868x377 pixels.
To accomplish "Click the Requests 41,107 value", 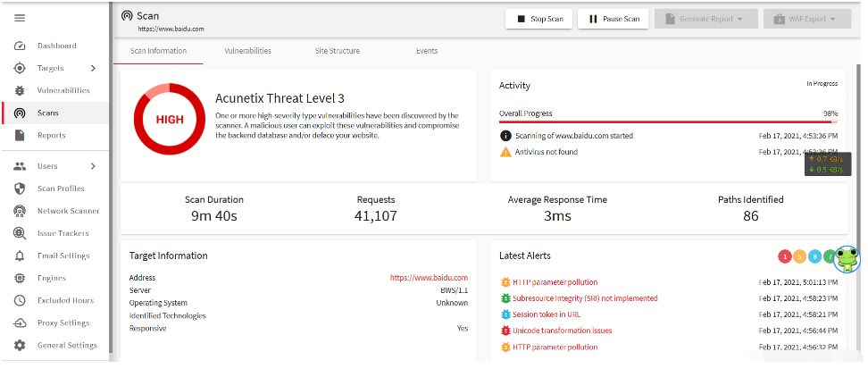I will 376,216.
